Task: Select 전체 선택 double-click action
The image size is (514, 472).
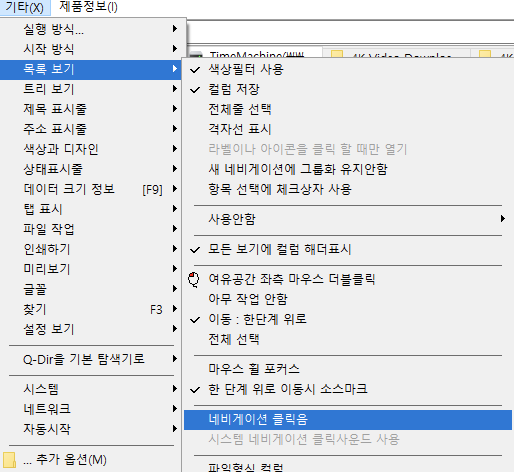Action: coord(348,339)
